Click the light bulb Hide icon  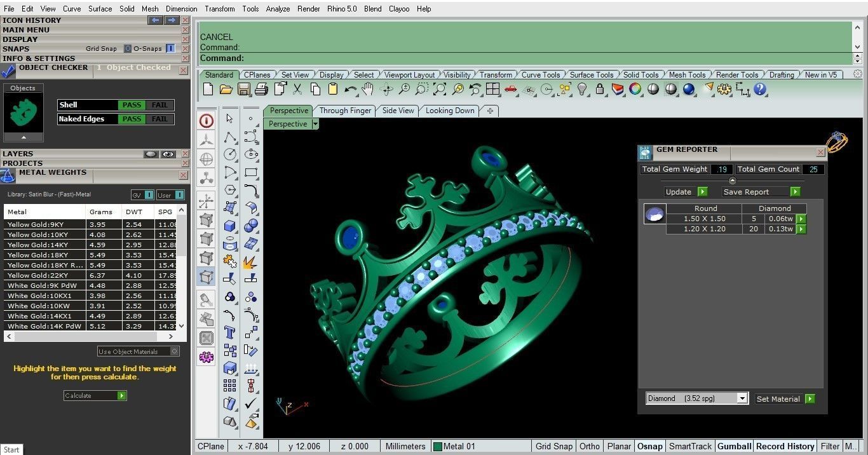click(582, 90)
